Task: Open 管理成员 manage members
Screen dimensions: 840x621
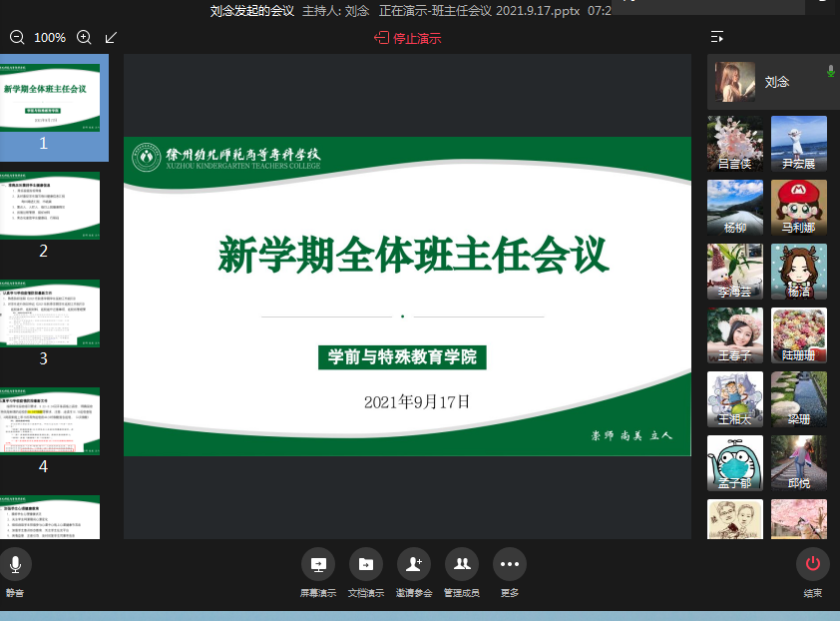Action: 461,565
